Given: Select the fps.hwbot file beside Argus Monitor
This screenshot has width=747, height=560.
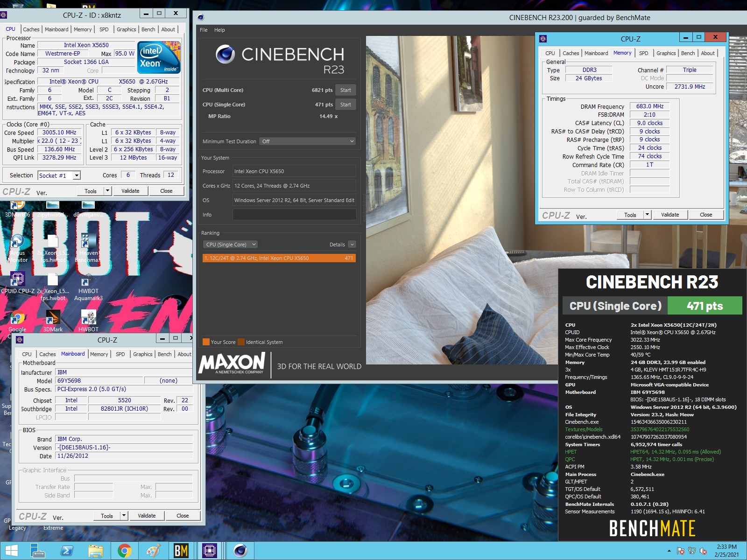Looking at the screenshot, I should pos(53,249).
